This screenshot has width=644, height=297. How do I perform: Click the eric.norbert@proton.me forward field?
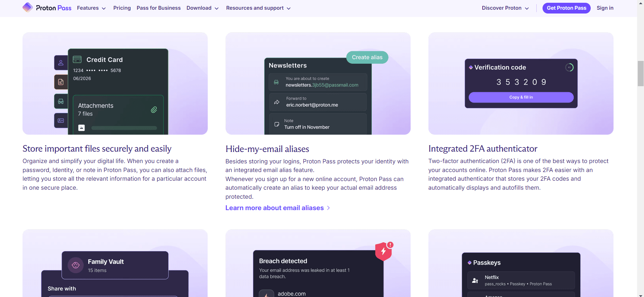click(x=318, y=102)
